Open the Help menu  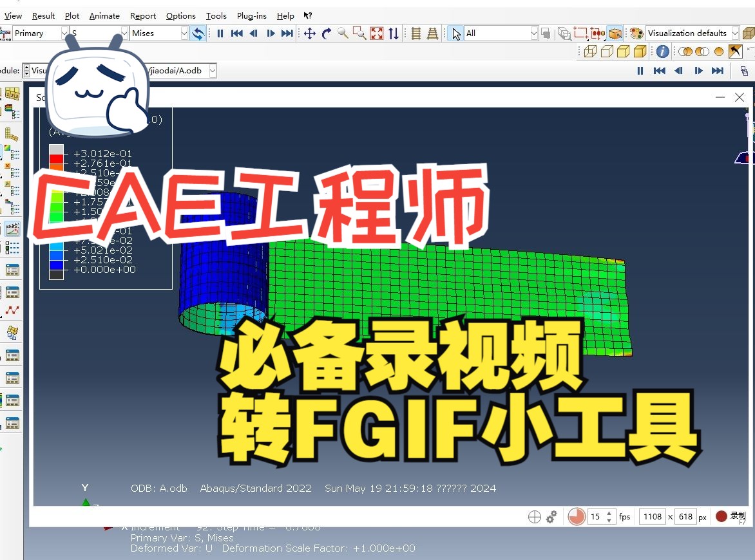point(285,16)
